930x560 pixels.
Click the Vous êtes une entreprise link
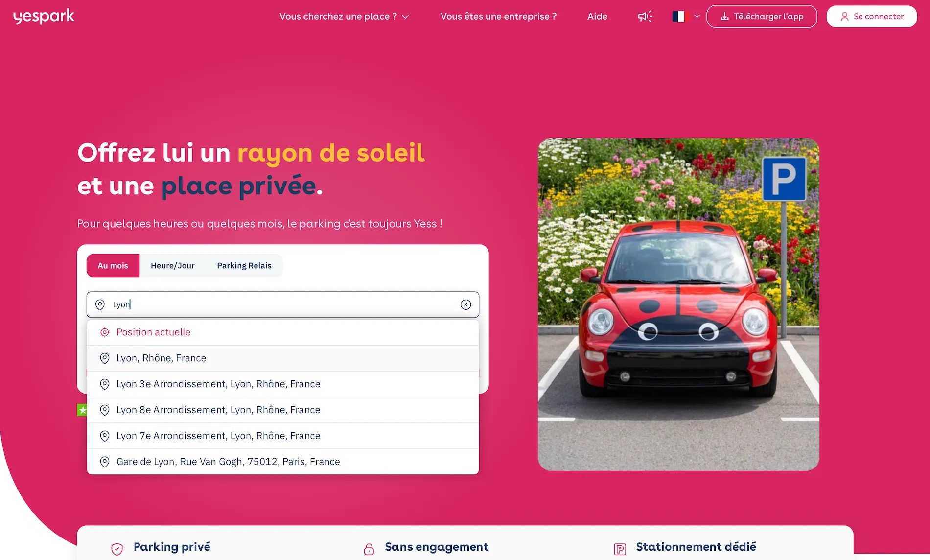pos(498,16)
